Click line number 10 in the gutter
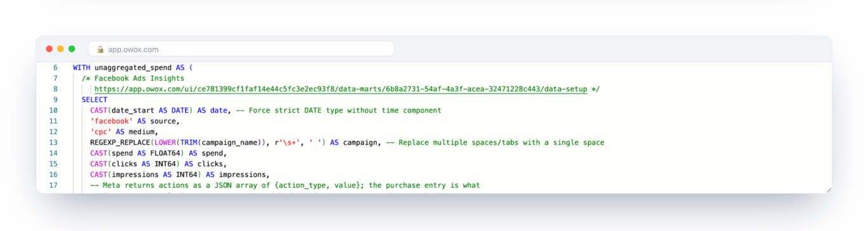Screen dimensions: 868x231 tap(53, 111)
